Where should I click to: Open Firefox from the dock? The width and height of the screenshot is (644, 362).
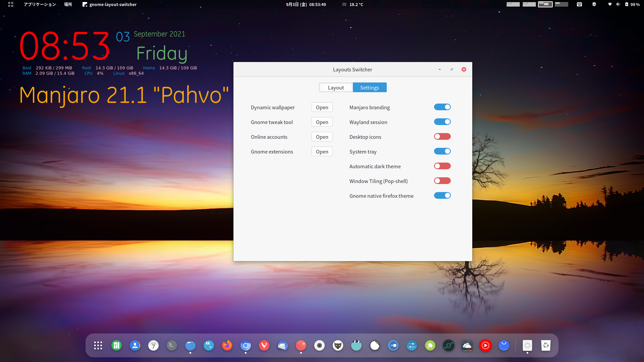(x=227, y=346)
